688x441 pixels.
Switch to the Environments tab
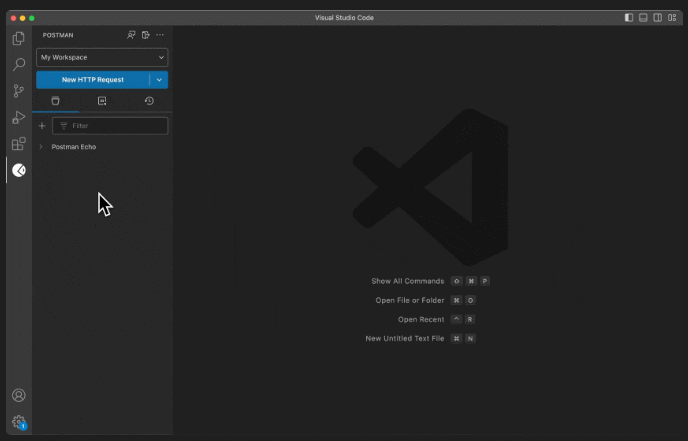(102, 101)
